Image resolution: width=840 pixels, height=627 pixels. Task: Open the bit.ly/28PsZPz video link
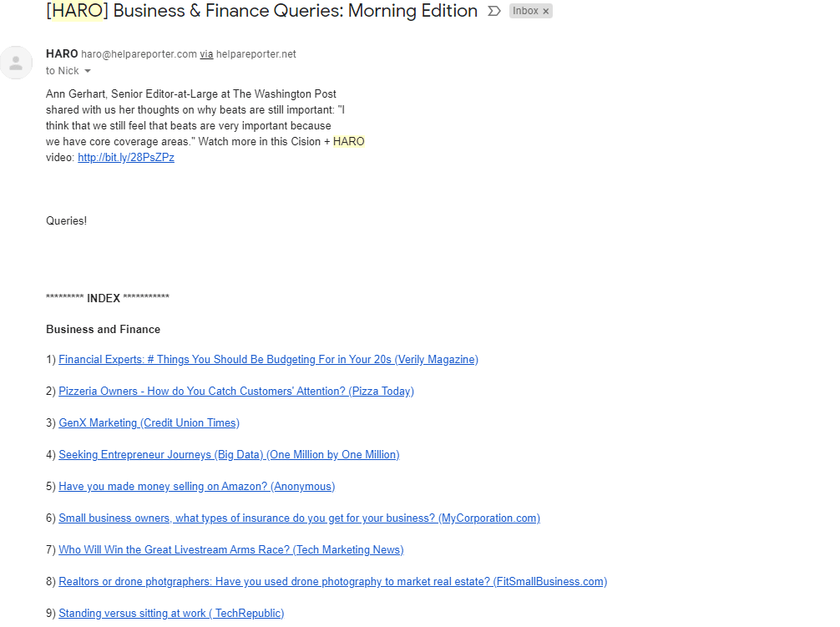coord(126,158)
